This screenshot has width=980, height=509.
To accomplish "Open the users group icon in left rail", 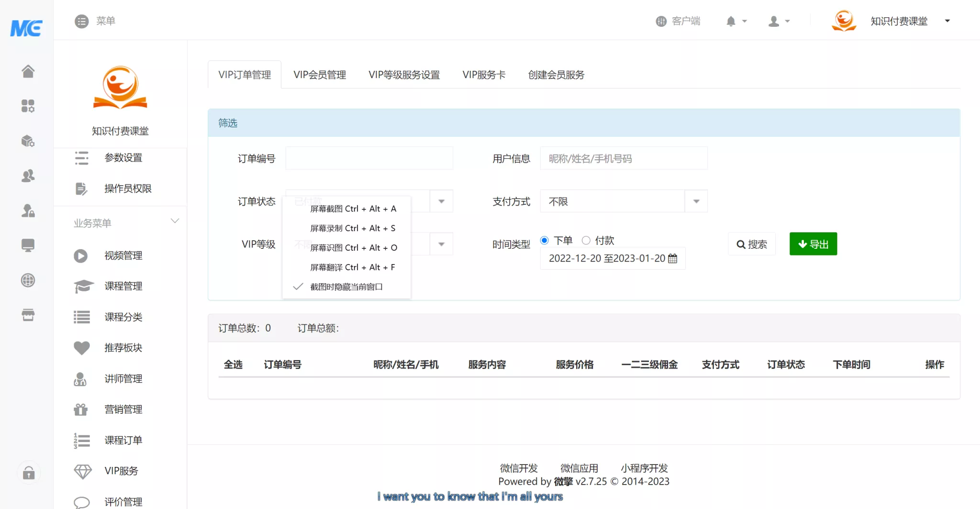I will (28, 176).
